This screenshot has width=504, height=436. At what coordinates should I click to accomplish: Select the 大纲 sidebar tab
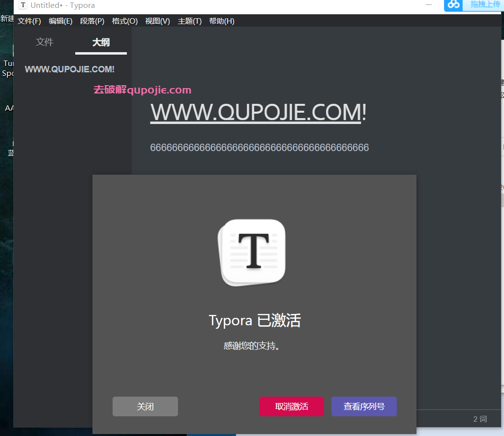[x=101, y=42]
